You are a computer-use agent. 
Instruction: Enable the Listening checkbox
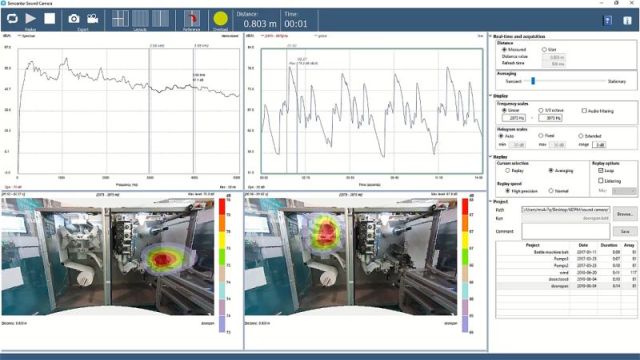[x=600, y=180]
